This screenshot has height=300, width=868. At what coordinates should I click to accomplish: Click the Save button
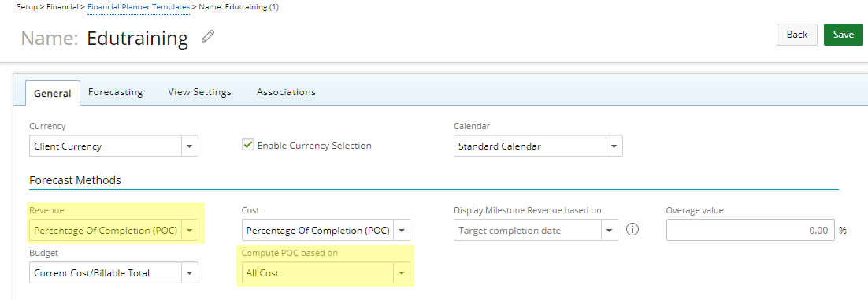tap(843, 35)
